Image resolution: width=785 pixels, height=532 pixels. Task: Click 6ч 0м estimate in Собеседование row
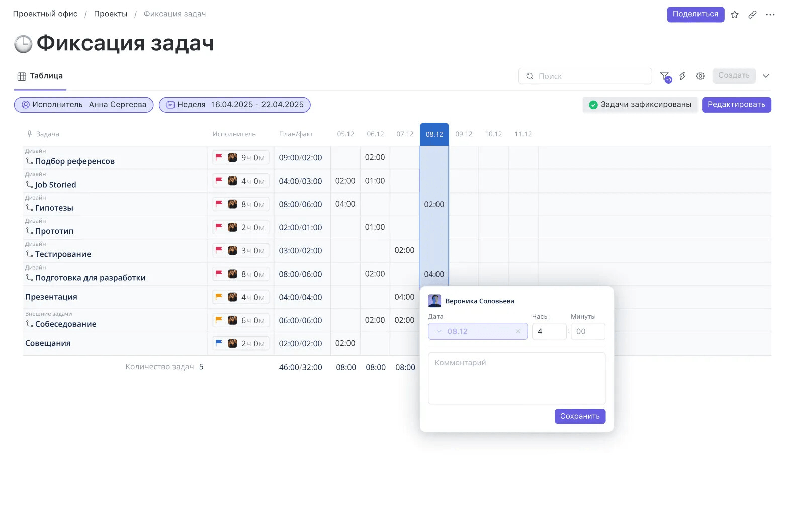pos(252,320)
